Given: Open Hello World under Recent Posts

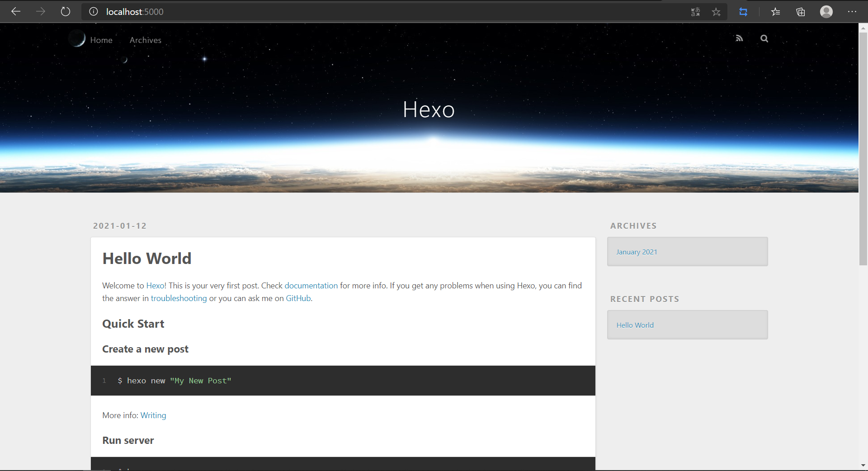Looking at the screenshot, I should pos(635,325).
